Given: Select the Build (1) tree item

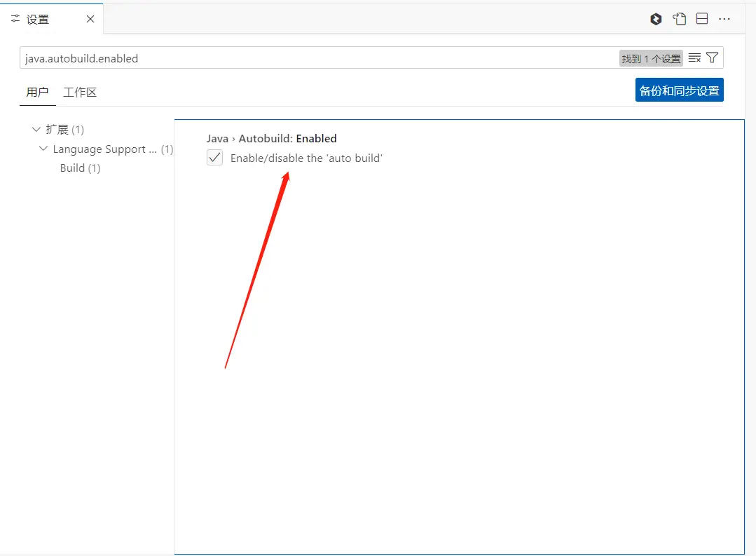Looking at the screenshot, I should click(x=80, y=168).
